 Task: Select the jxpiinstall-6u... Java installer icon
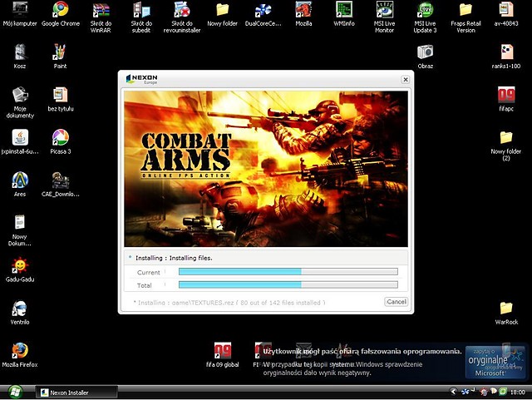[20, 142]
